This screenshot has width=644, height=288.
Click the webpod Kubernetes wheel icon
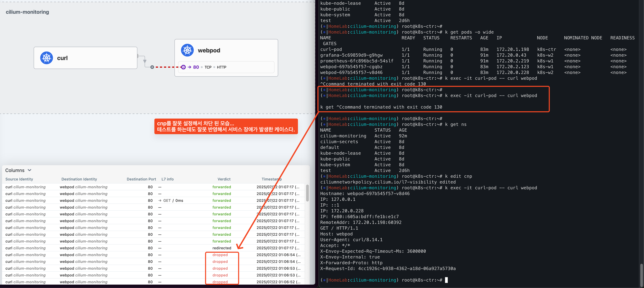tap(187, 50)
